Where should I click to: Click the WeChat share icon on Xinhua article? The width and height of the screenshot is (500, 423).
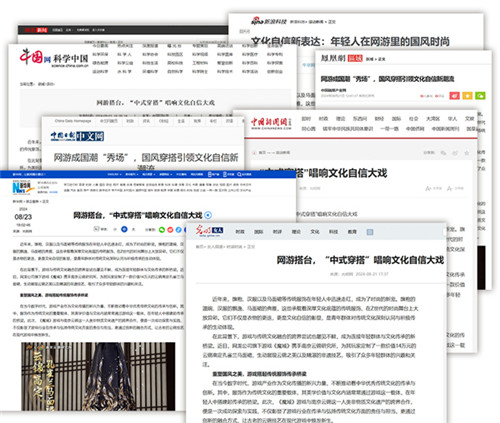click(x=162, y=230)
